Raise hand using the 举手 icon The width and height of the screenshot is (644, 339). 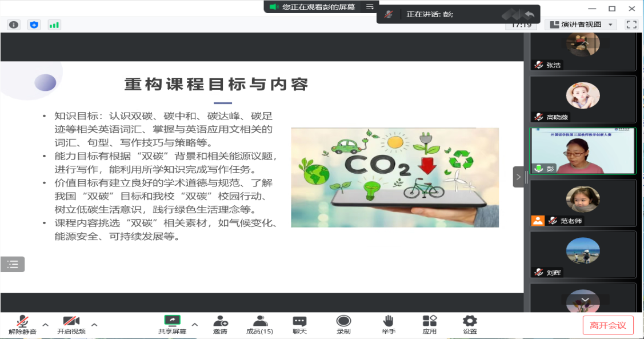click(389, 324)
